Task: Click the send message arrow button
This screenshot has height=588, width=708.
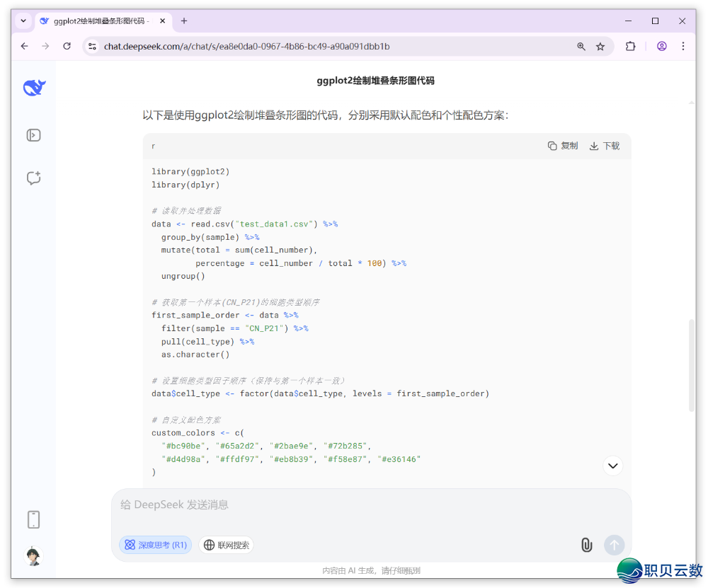Action: click(614, 545)
